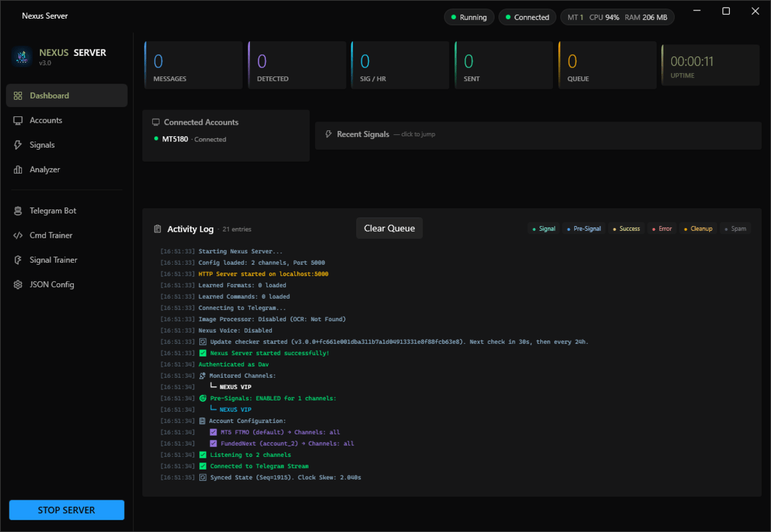Open the Cmd Trainer page

click(x=67, y=235)
